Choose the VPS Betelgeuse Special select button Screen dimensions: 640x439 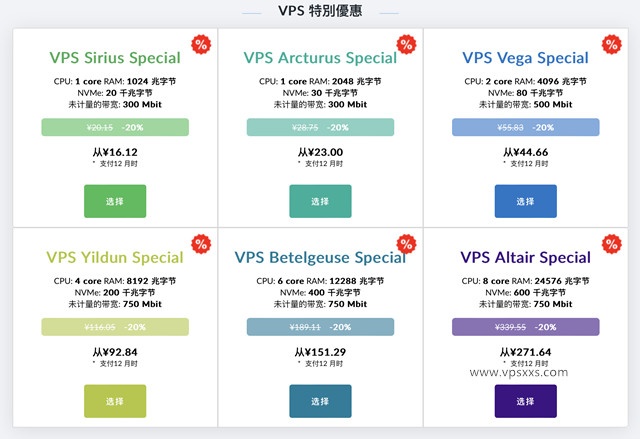point(320,401)
